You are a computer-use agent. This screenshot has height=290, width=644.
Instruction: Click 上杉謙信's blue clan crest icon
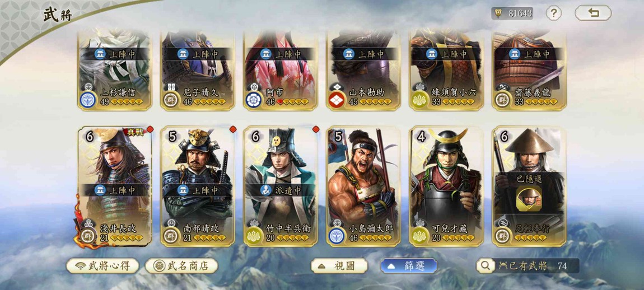88,100
